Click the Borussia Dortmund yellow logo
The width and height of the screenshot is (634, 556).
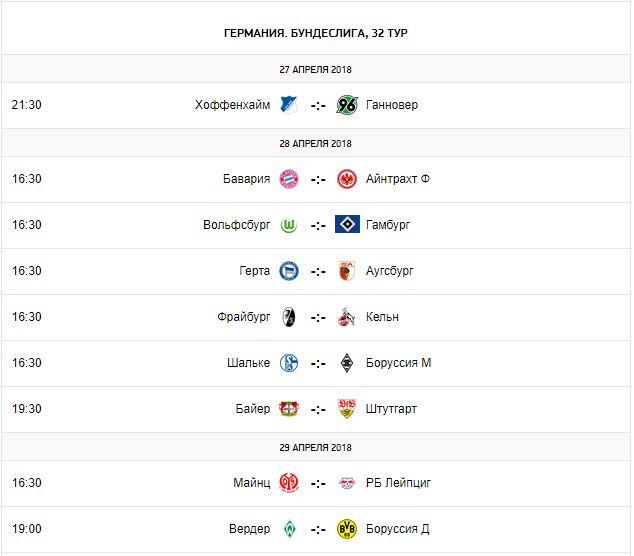[x=347, y=529]
